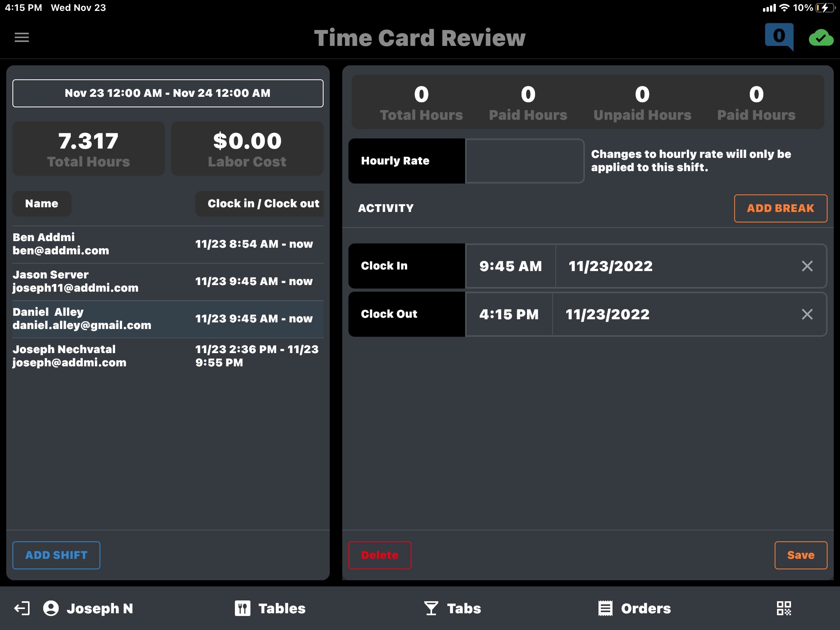
Task: Open the Orders tab
Action: click(x=635, y=608)
